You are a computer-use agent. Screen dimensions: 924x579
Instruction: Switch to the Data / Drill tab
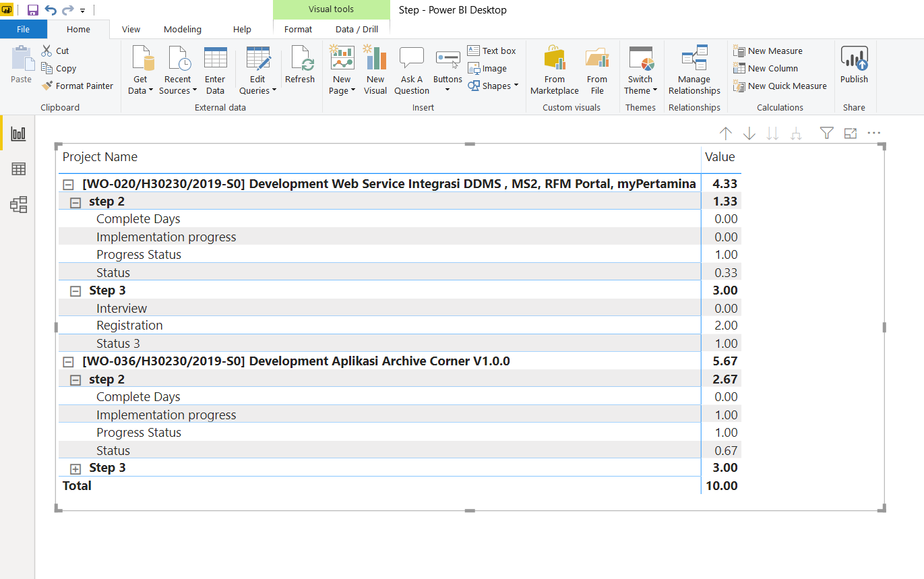(x=357, y=29)
